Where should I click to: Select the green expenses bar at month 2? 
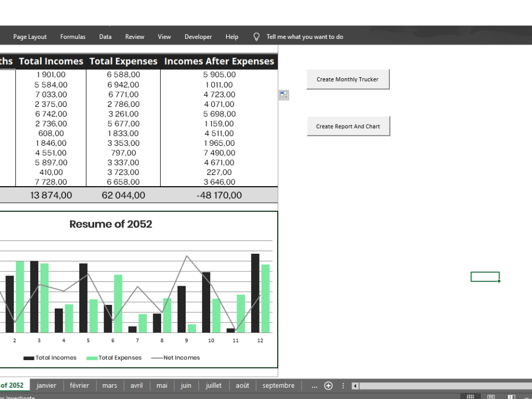pyautogui.click(x=20, y=297)
